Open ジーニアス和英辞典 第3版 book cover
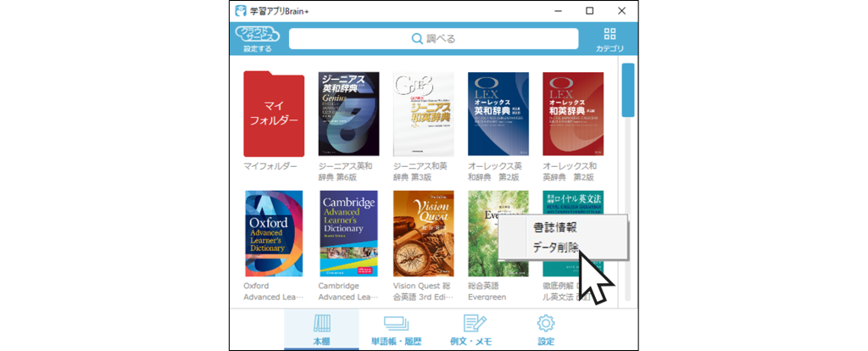This screenshot has height=351, width=868. coord(424,114)
